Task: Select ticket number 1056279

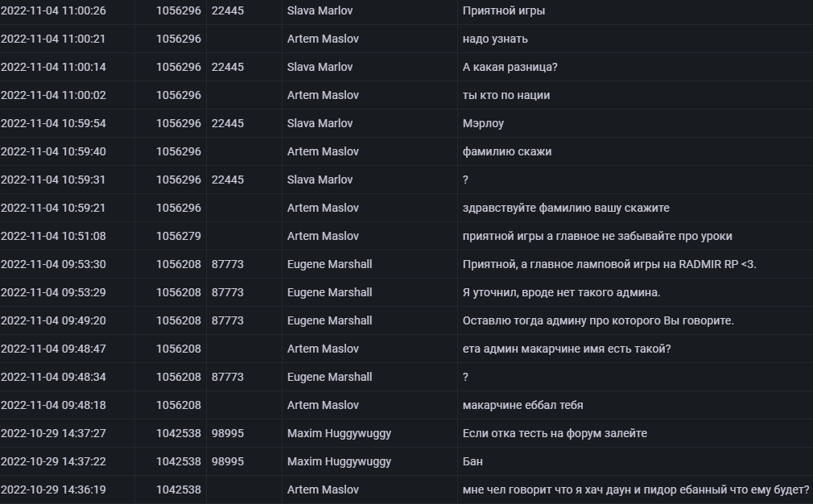Action: pyautogui.click(x=179, y=236)
